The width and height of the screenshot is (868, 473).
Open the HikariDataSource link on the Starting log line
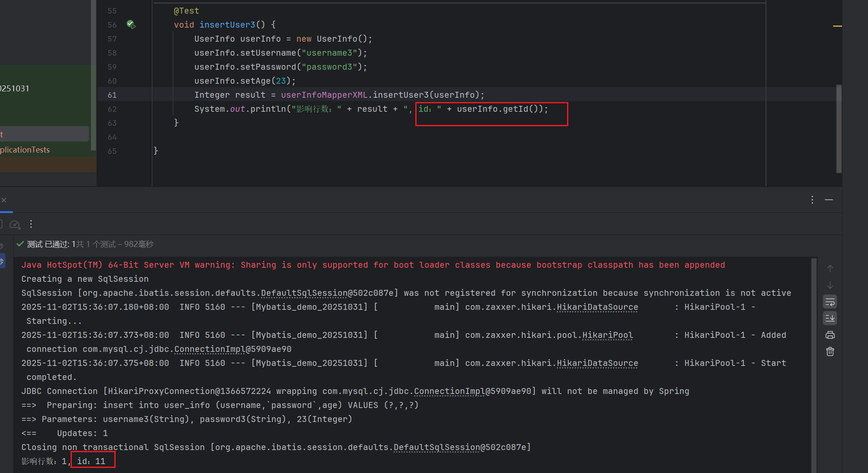point(597,307)
